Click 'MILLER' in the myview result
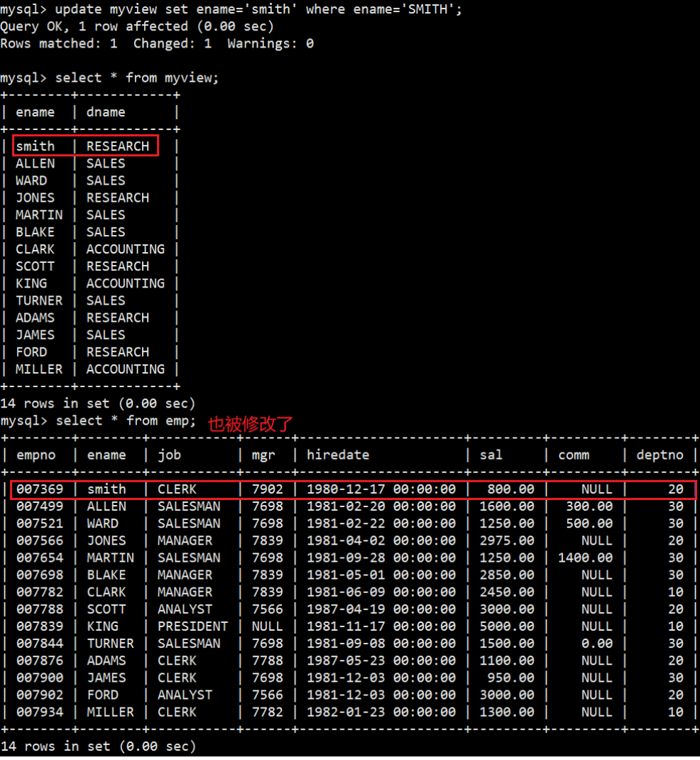This screenshot has width=700, height=760. pos(39,369)
